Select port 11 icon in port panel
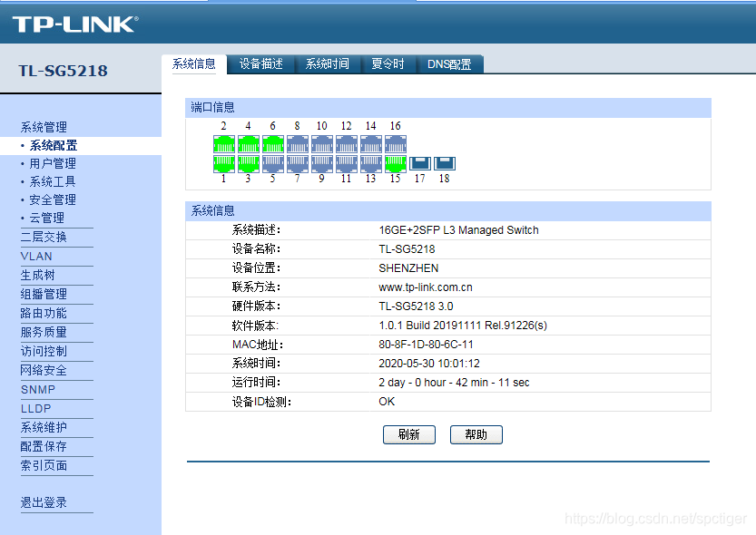 point(347,164)
